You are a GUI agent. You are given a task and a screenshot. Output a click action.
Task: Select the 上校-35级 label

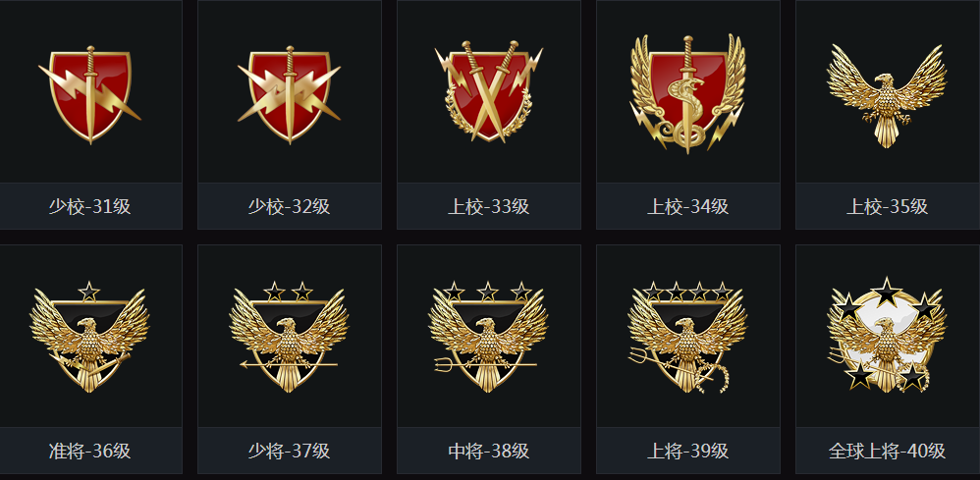click(x=887, y=206)
